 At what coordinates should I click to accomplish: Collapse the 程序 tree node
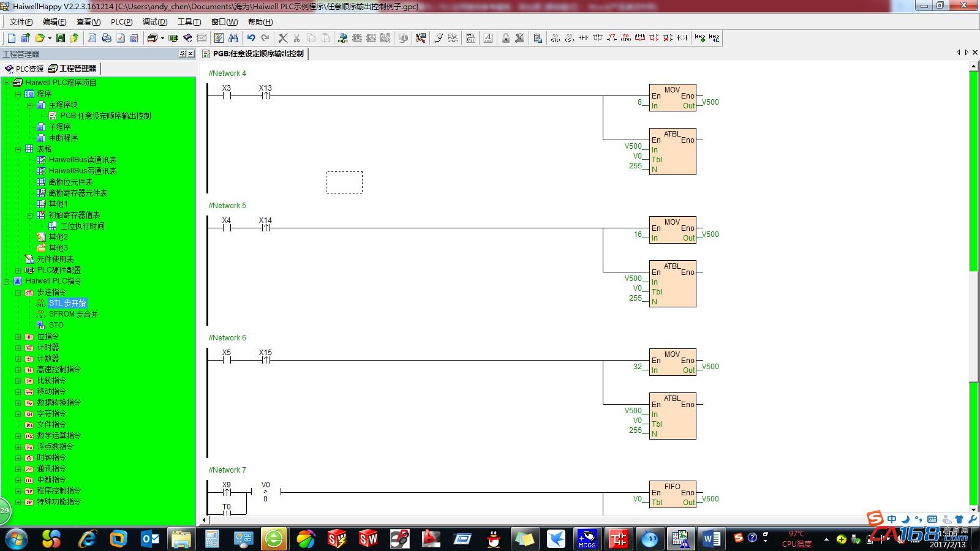(18, 94)
